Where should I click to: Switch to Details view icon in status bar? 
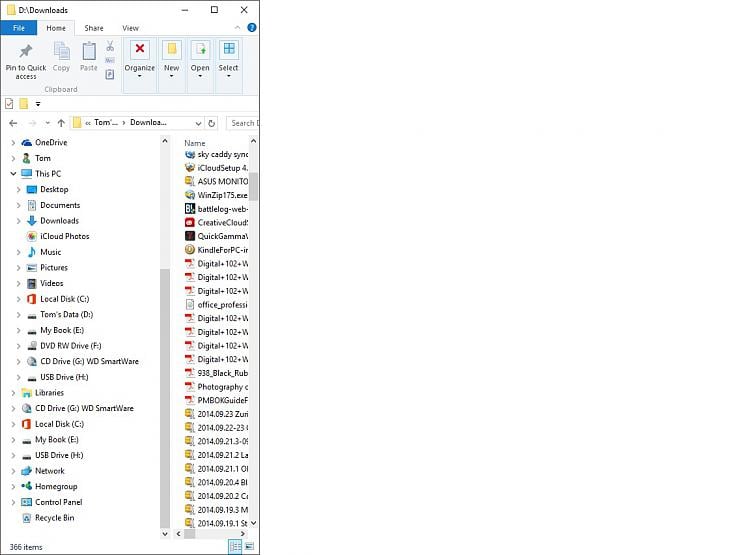tap(235, 546)
